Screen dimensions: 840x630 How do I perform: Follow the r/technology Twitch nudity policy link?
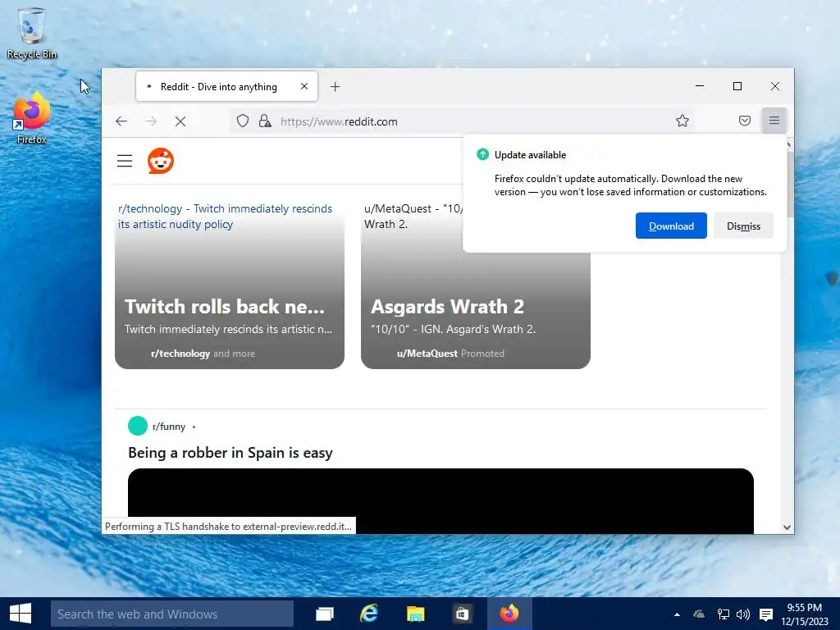point(225,217)
